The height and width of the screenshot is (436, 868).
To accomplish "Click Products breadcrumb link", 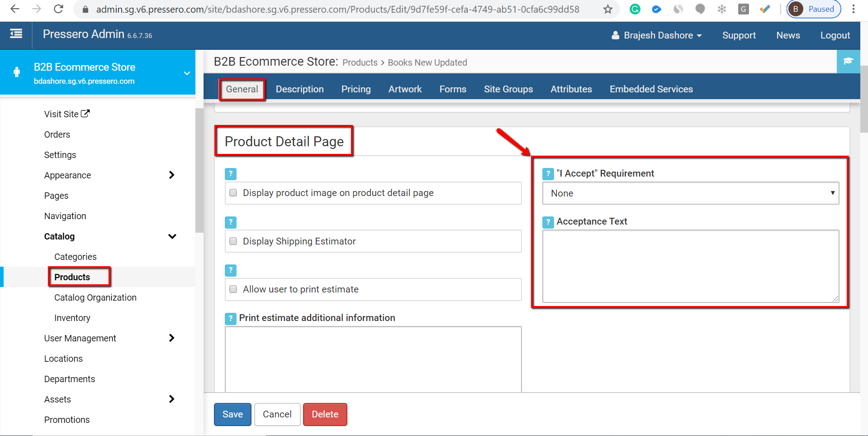I will [x=360, y=62].
